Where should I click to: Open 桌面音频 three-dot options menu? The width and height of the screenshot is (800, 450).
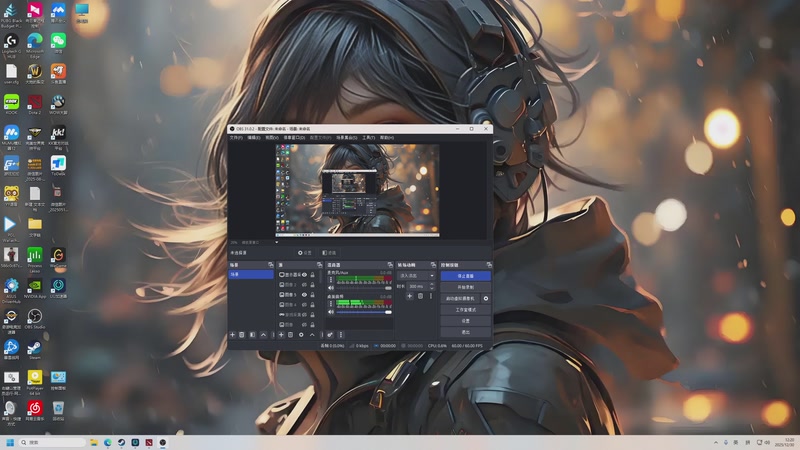click(331, 304)
